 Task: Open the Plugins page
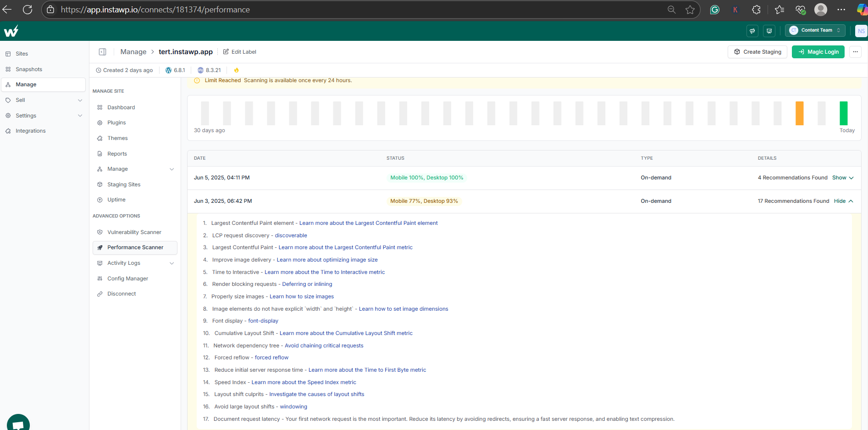[116, 123]
